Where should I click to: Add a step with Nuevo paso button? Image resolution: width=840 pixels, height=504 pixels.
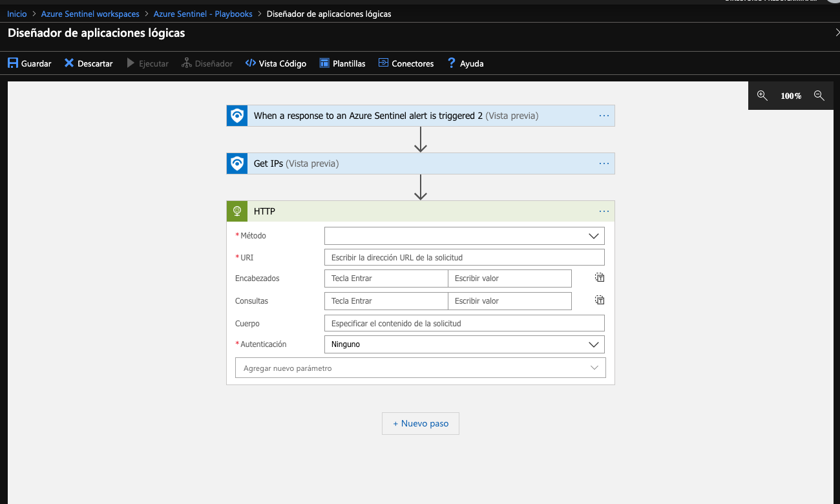[x=421, y=423]
